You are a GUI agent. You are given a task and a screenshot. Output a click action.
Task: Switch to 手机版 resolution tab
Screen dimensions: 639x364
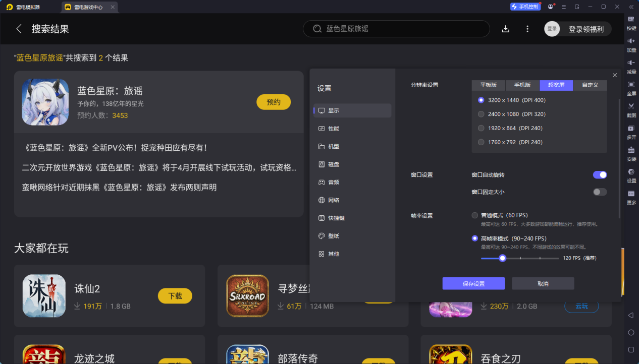point(522,85)
